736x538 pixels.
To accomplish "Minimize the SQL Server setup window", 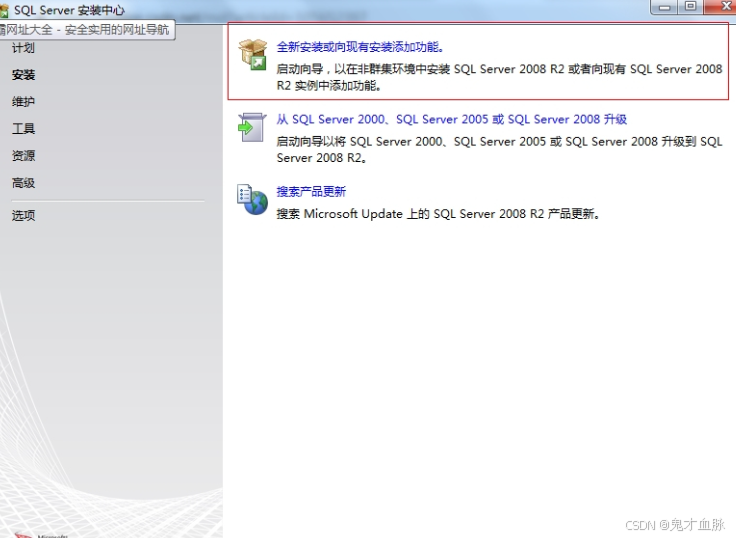I will (664, 7).
